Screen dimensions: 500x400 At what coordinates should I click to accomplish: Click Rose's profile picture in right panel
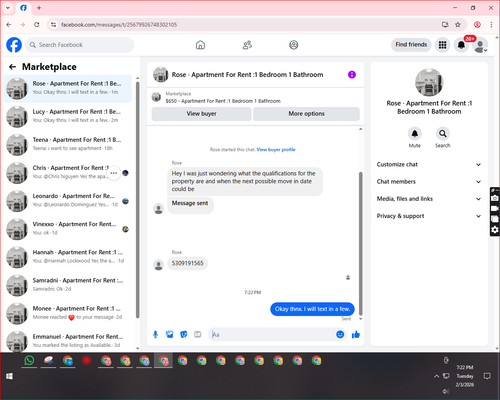click(x=429, y=82)
